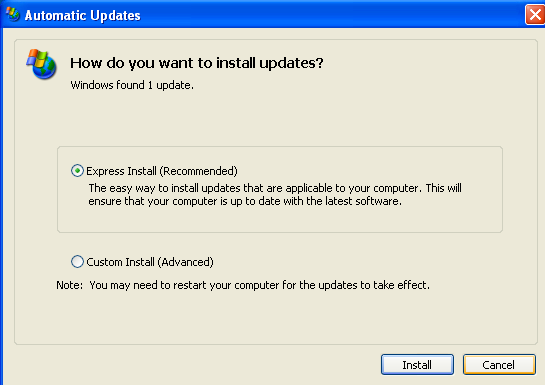Click the Note about restarting your computer

pos(243,285)
